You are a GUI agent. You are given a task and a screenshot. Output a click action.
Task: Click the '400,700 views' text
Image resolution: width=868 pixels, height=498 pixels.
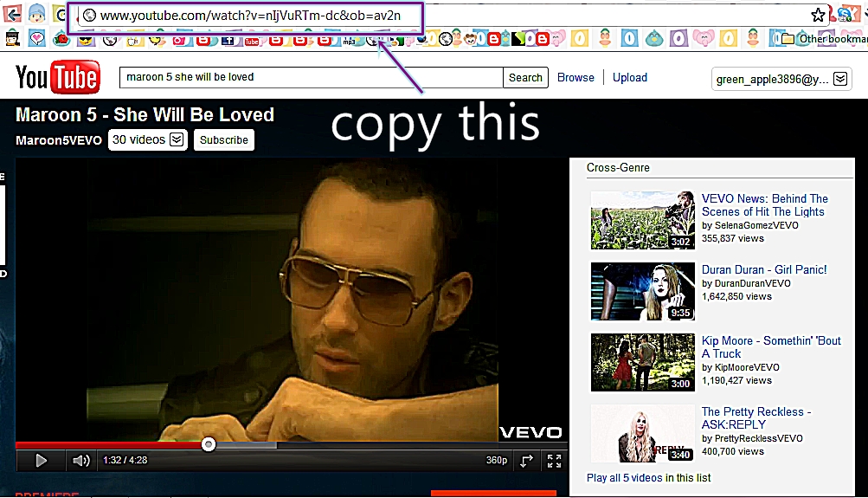click(x=733, y=451)
